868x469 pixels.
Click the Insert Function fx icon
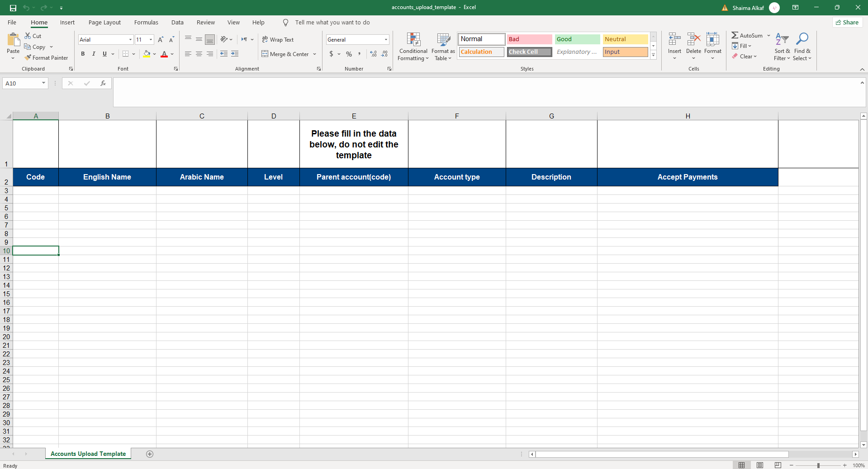(103, 83)
